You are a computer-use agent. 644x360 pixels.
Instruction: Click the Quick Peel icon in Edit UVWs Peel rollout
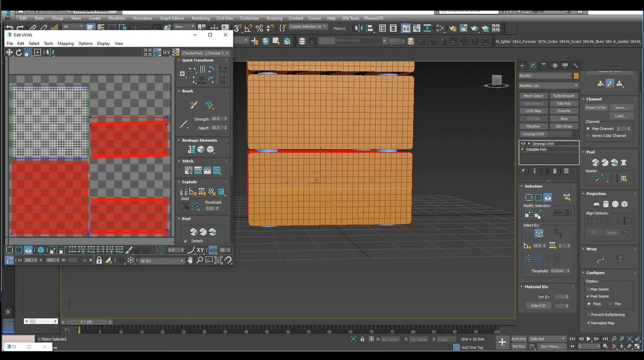click(194, 232)
